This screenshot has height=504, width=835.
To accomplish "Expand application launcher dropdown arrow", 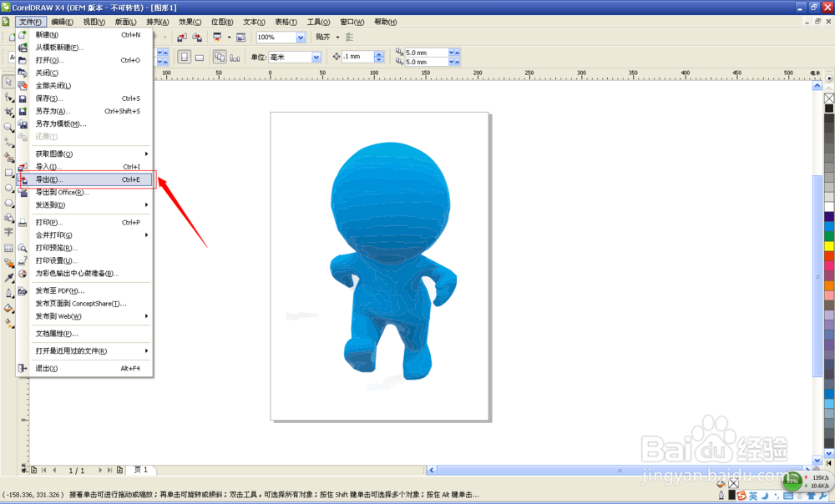I will (229, 38).
